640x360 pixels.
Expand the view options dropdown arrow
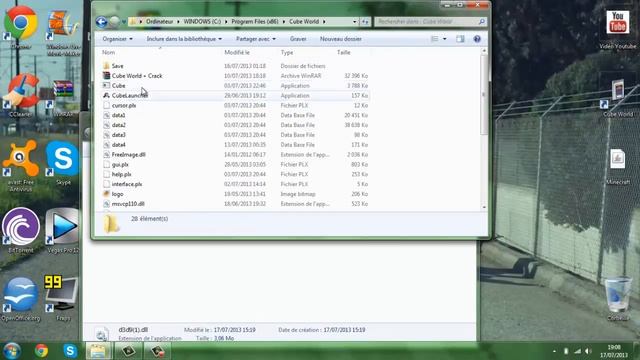tap(444, 39)
